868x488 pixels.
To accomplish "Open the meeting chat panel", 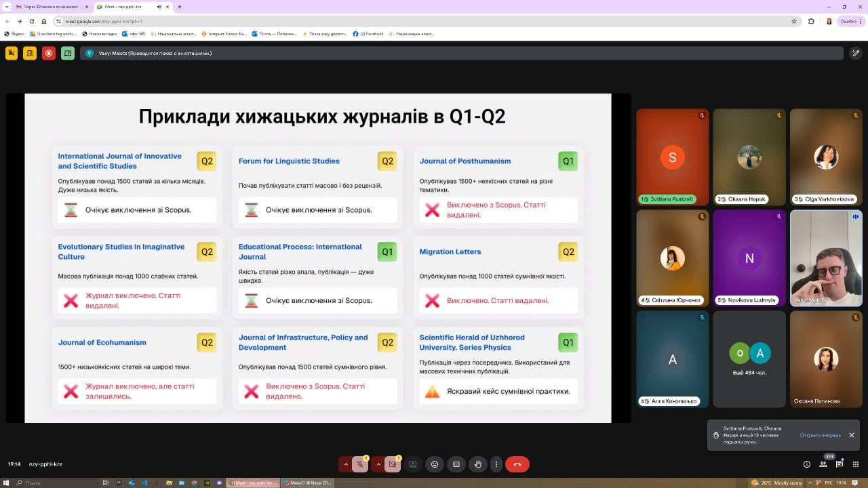I will pos(840,464).
